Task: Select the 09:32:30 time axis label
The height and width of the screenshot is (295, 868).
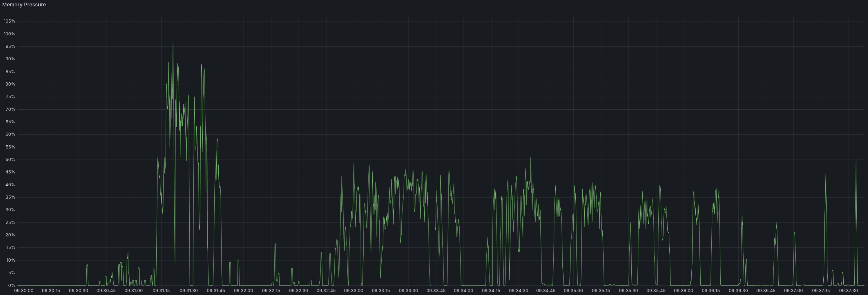Action: pos(298,291)
